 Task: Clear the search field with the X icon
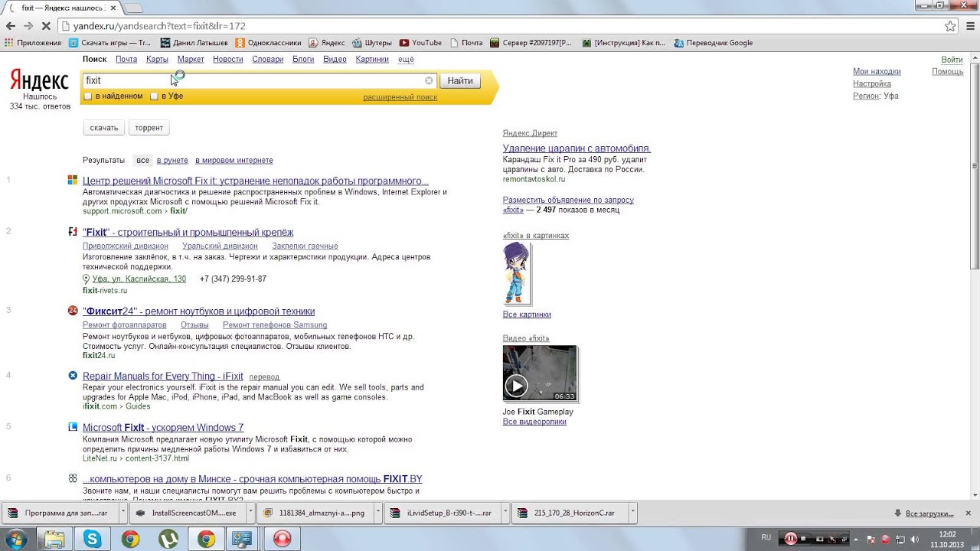coord(429,80)
